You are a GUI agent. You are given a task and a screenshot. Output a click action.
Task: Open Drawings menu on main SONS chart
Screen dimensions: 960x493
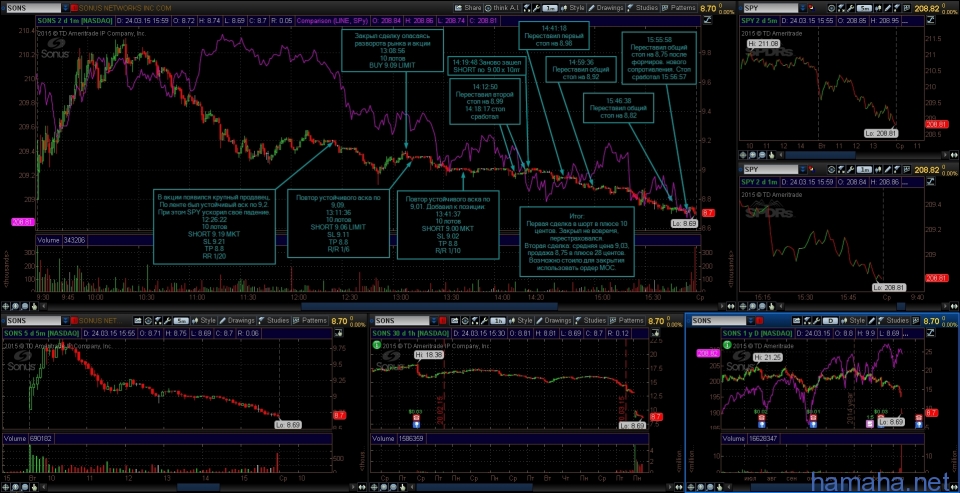click(606, 8)
